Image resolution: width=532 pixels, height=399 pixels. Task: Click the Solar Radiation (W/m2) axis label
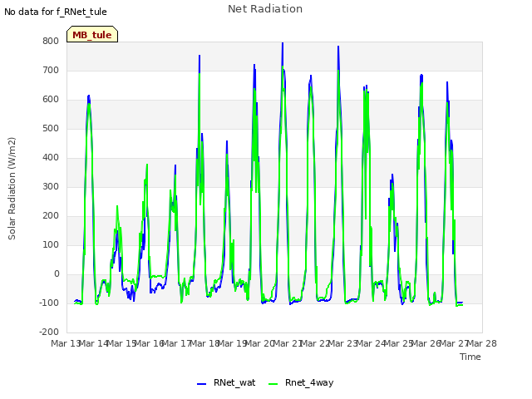12,189
